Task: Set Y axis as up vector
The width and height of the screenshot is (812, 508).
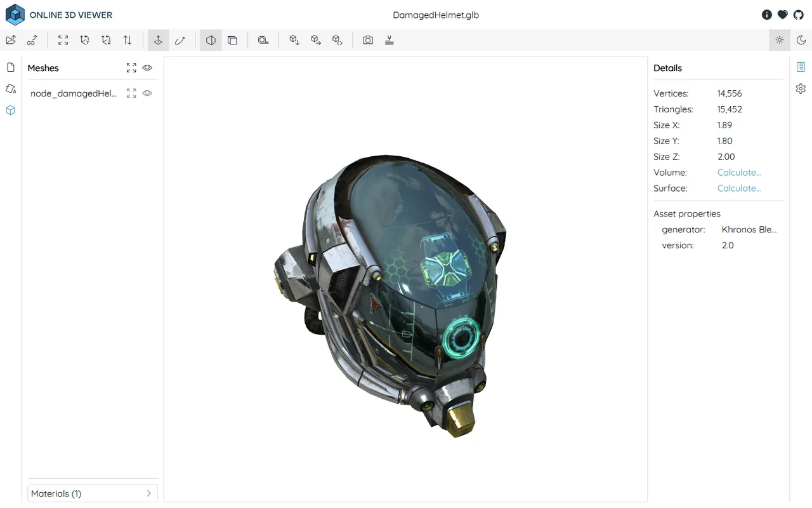Action: [84, 40]
